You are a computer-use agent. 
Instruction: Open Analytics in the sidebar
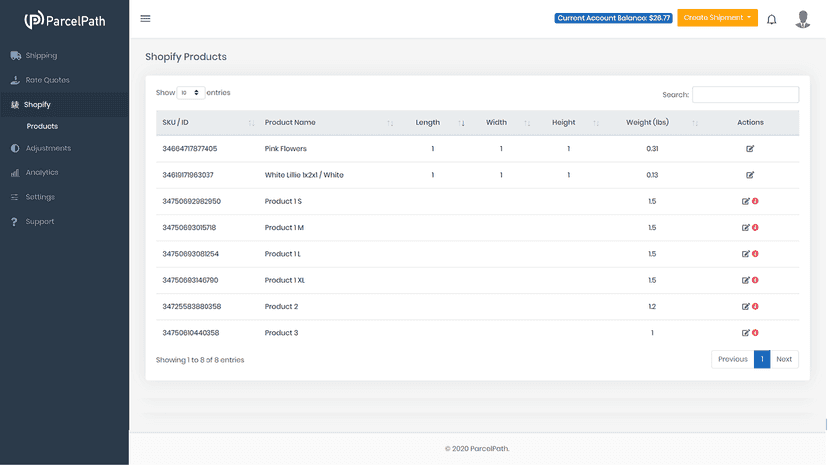pyautogui.click(x=42, y=173)
